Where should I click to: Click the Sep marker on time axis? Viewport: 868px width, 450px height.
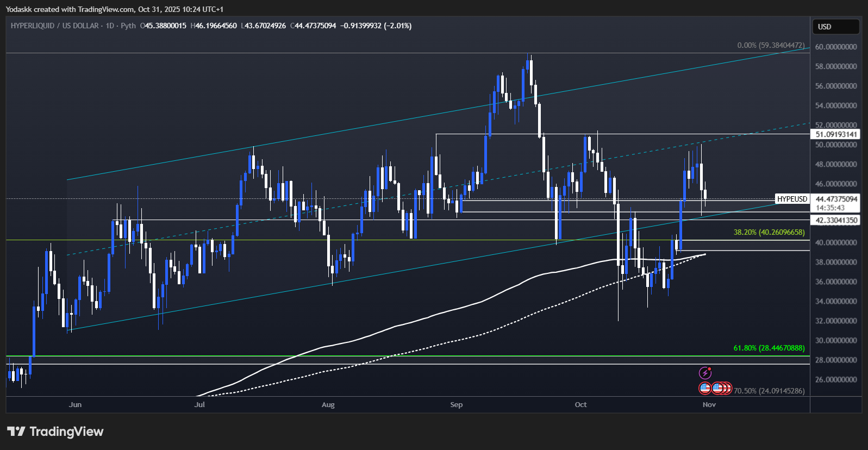(456, 404)
